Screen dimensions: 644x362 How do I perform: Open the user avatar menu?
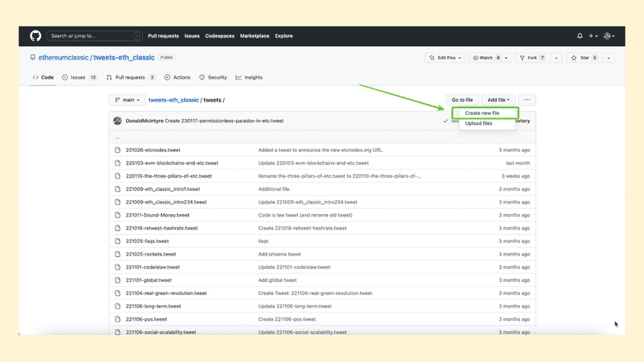[608, 36]
